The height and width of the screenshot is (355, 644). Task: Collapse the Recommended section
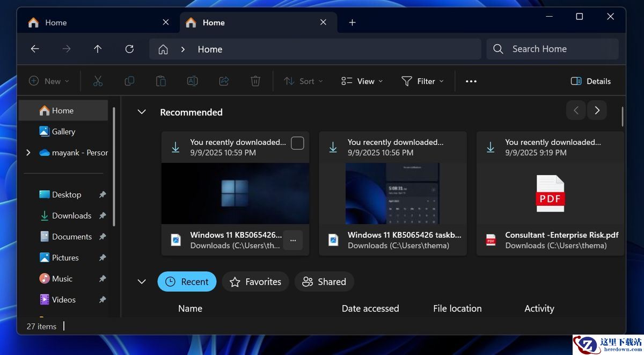[142, 112]
